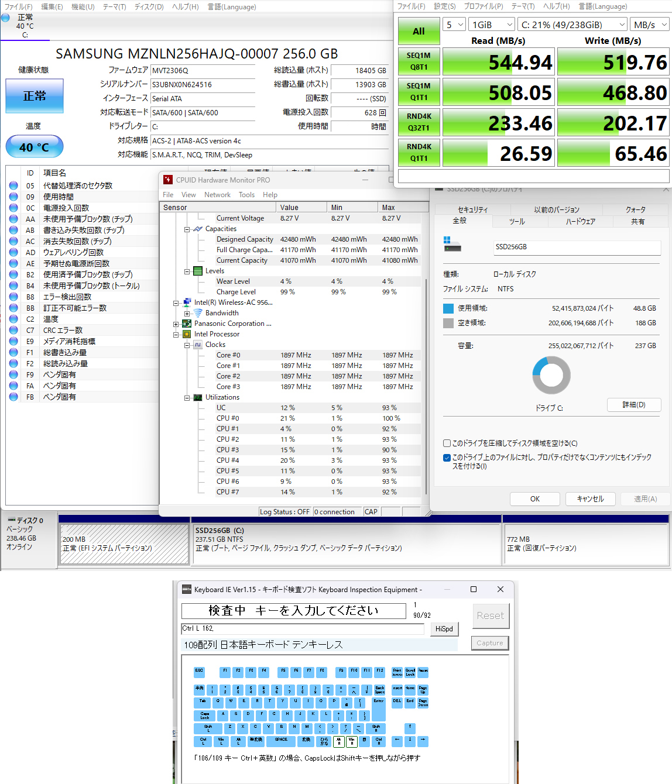The width and height of the screenshot is (672, 784).
Task: Click the Capacities graph icon
Action: pos(198,229)
